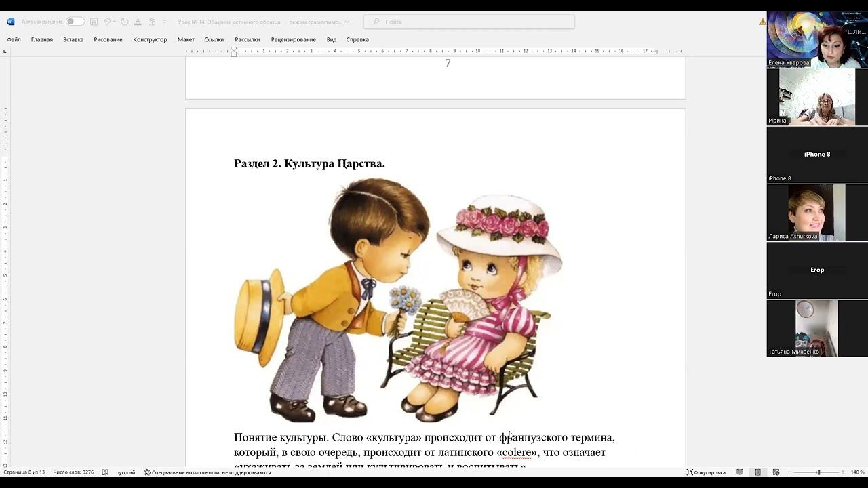Click the font color A icon in the quick access toolbar
This screenshot has height=488, width=868.
tap(138, 22)
